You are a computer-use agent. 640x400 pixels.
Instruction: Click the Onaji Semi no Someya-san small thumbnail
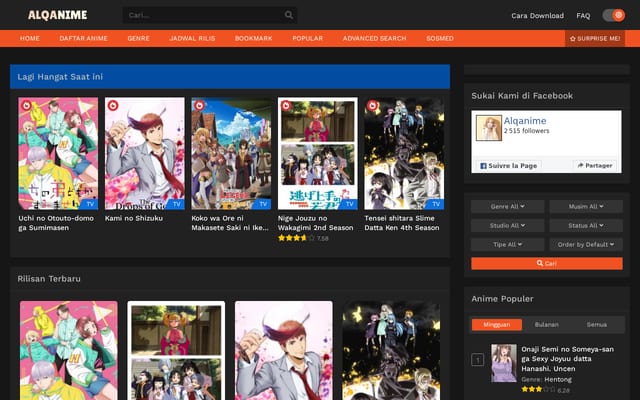tap(504, 363)
